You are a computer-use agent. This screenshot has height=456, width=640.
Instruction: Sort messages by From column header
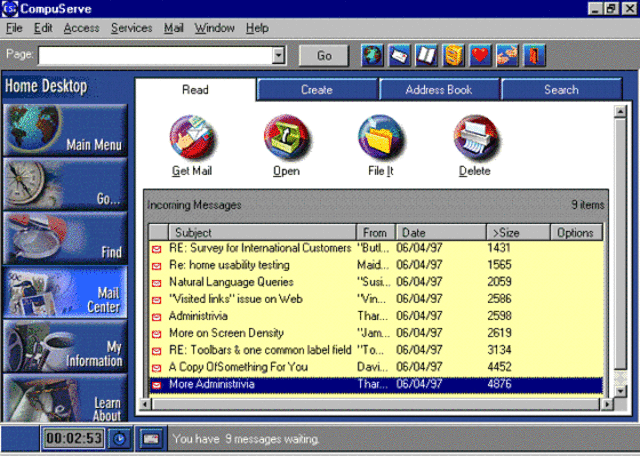tap(376, 232)
